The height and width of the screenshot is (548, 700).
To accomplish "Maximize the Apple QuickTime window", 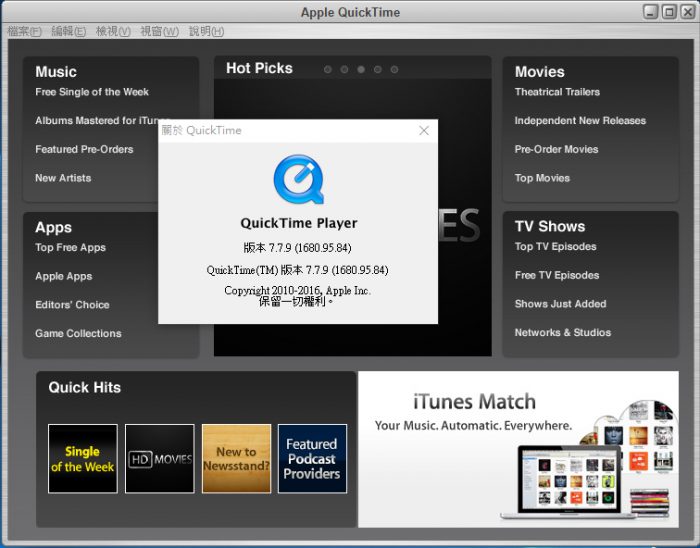I will tap(669, 12).
